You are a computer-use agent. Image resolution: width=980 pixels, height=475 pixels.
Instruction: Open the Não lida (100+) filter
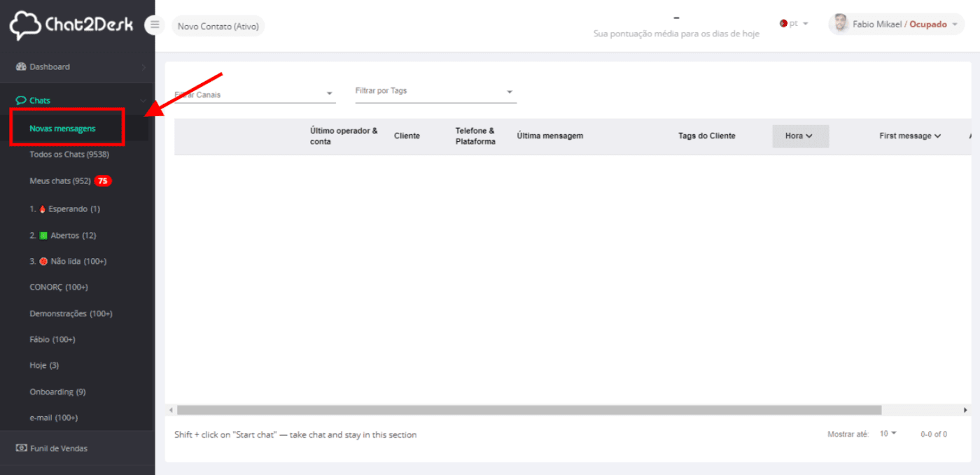click(68, 262)
